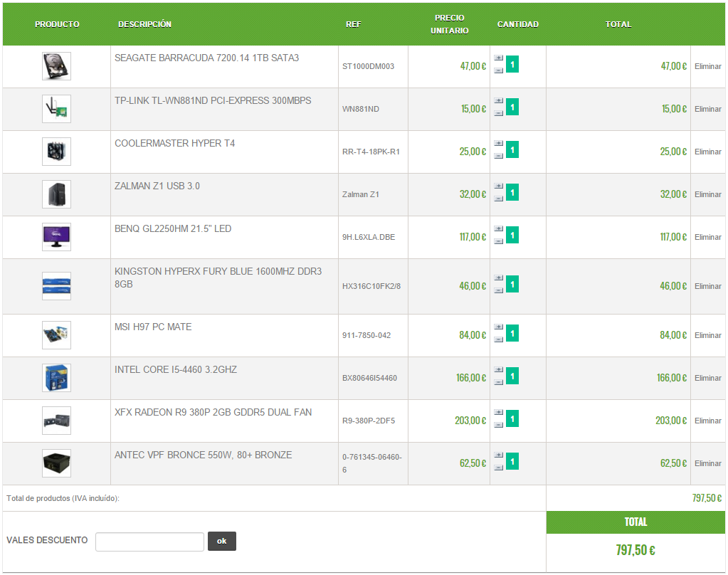The height and width of the screenshot is (575, 728).
Task: Click the Cantidad column header
Action: pos(518,24)
